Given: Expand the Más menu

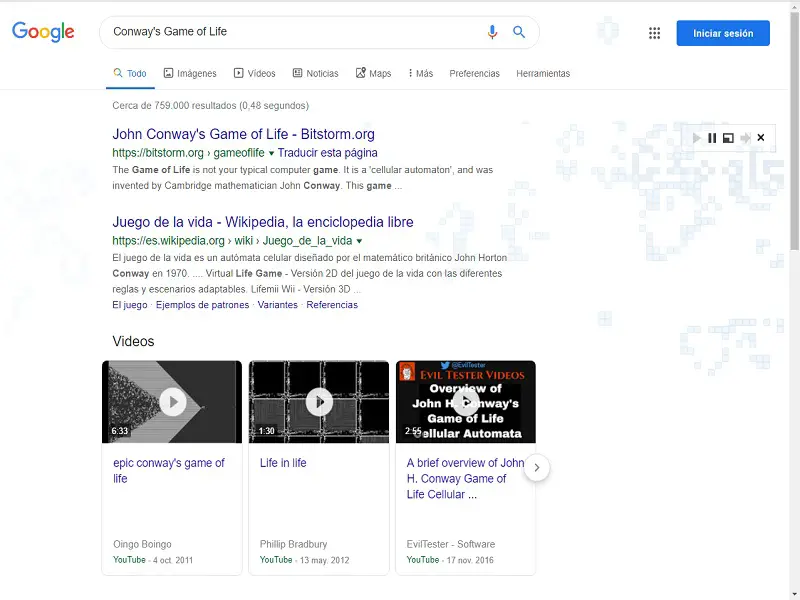Looking at the screenshot, I should [x=420, y=73].
